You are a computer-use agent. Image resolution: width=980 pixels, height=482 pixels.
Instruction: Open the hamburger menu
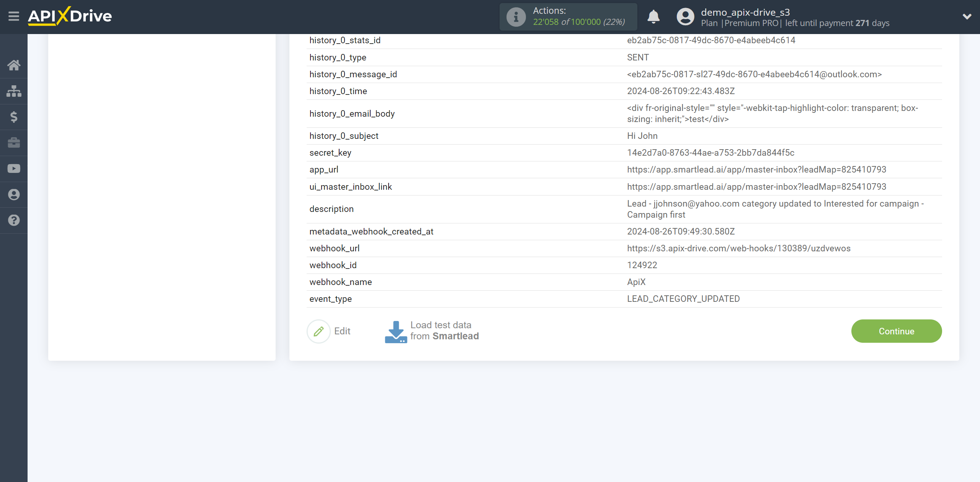14,16
